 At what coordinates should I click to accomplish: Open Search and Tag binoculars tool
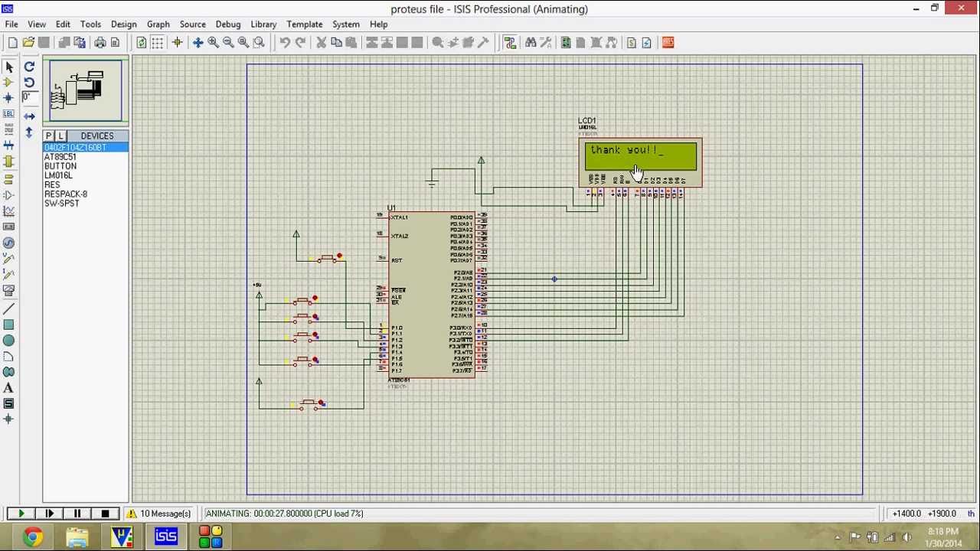pyautogui.click(x=531, y=43)
